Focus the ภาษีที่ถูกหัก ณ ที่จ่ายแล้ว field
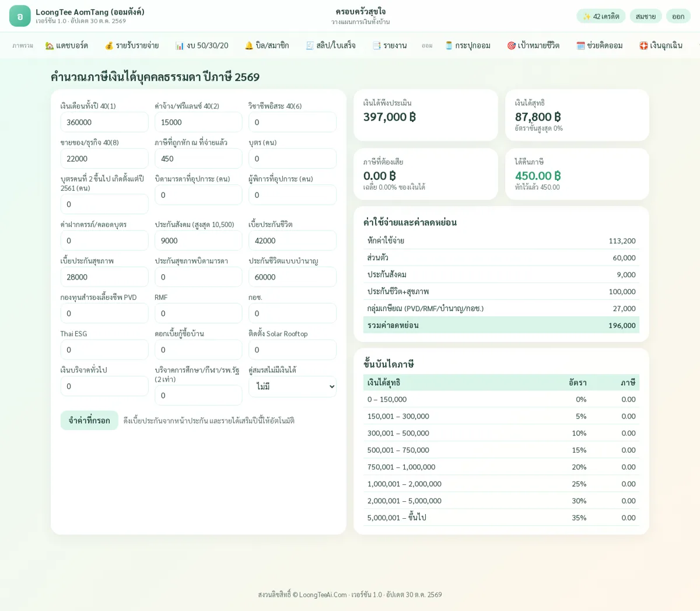The height and width of the screenshot is (611, 700). [198, 159]
